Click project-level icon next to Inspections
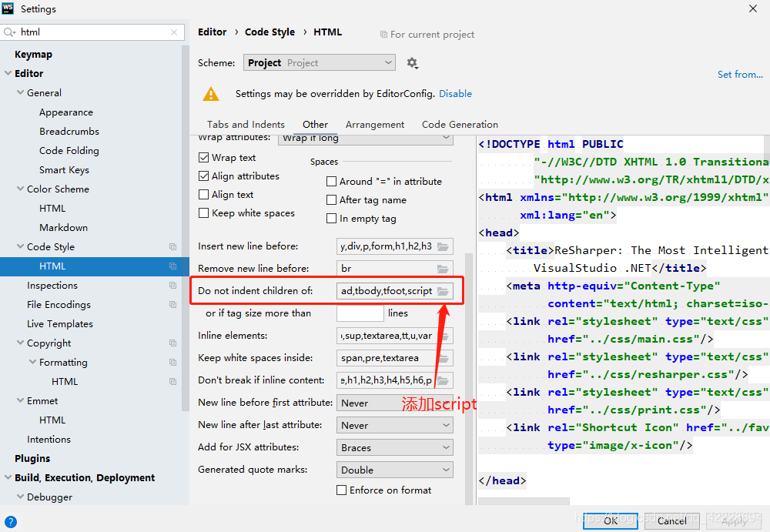Screen dimensions: 770x532 pos(172,286)
